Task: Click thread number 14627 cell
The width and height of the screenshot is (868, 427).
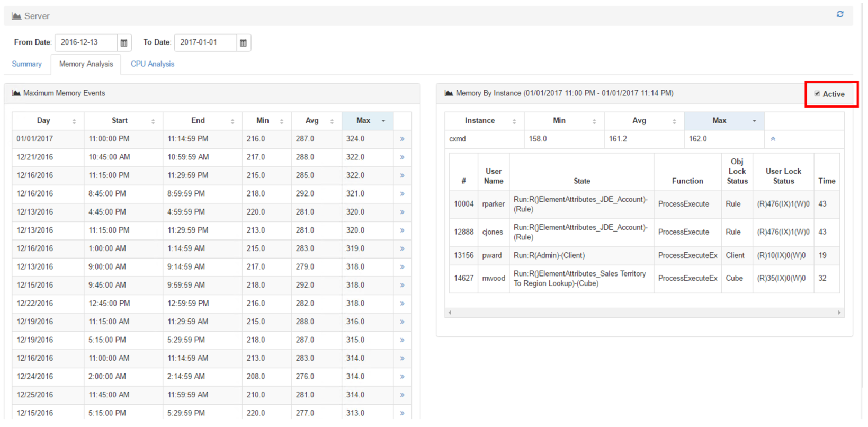Action: [x=464, y=278]
